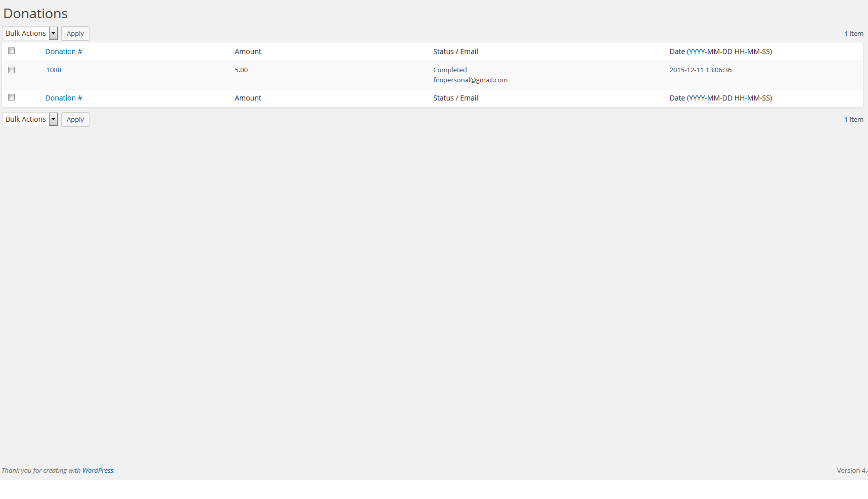Click the Status / Email label in footer row
Image resolution: width=868 pixels, height=499 pixels.
[x=455, y=98]
